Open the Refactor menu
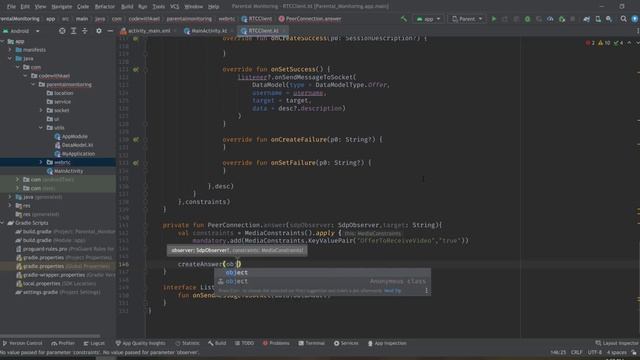 point(104,7)
